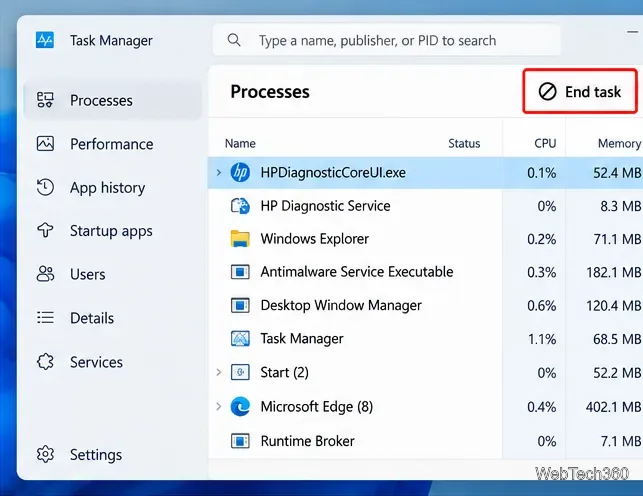Click the Services puzzle icon
643x496 pixels.
[x=45, y=362]
